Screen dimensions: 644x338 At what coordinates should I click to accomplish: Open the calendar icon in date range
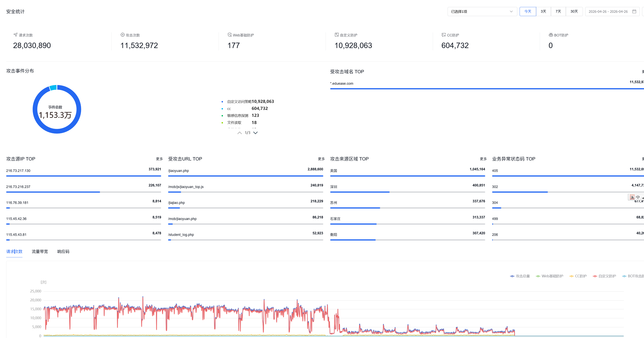pyautogui.click(x=634, y=11)
